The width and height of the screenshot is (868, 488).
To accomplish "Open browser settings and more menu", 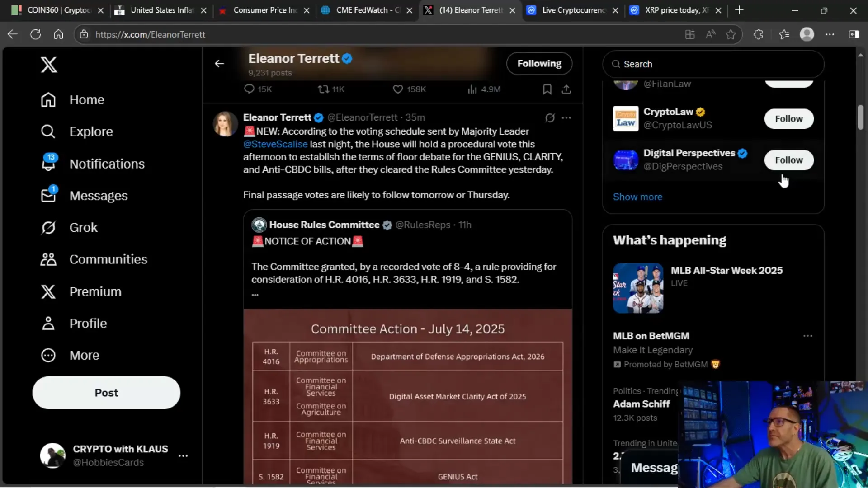I will click(830, 34).
